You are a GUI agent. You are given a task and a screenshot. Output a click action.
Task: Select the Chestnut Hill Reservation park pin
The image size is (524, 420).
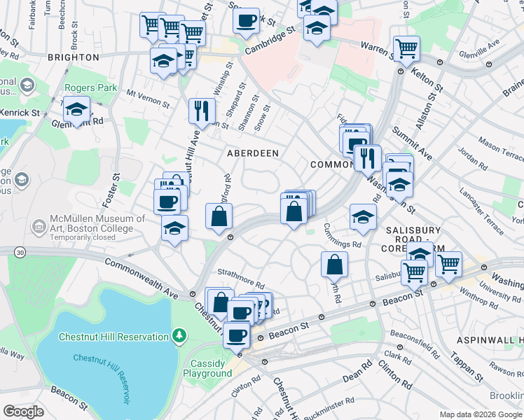point(179,336)
